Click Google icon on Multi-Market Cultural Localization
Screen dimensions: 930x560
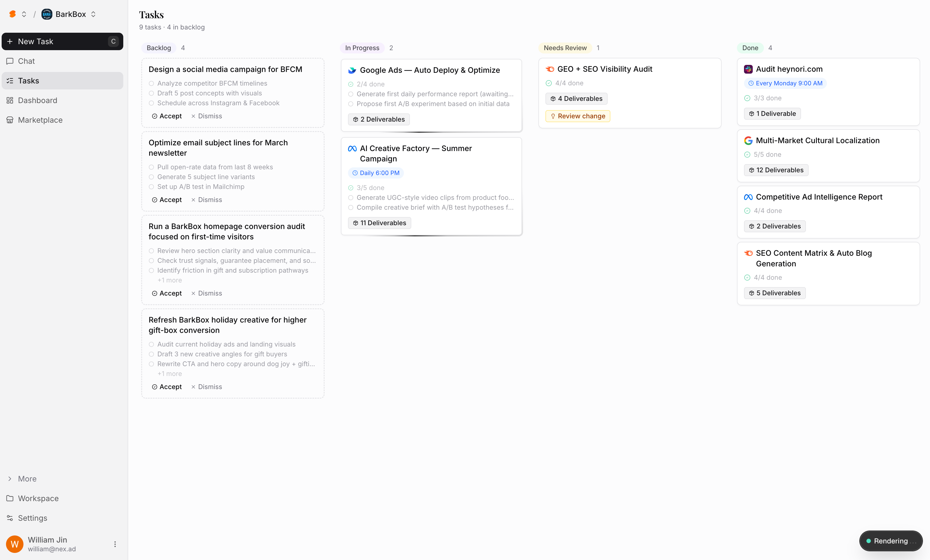tap(748, 141)
